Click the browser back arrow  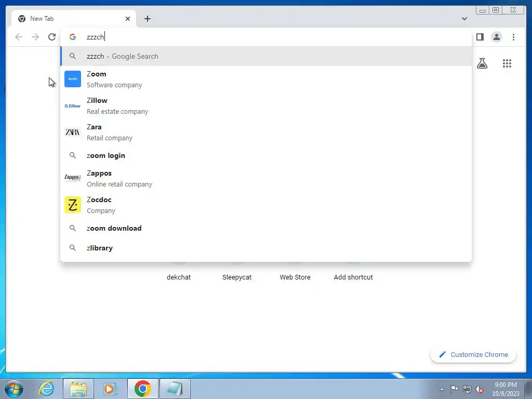click(x=19, y=37)
